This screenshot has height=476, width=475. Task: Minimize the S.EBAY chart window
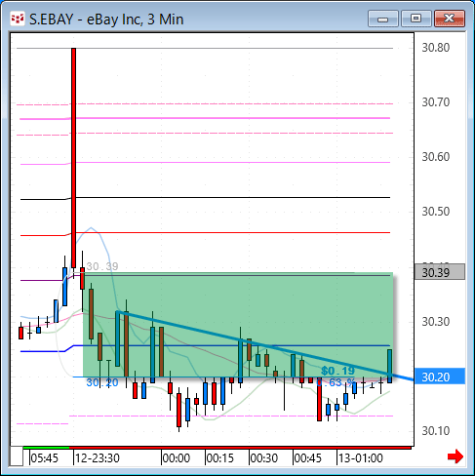[x=383, y=19]
